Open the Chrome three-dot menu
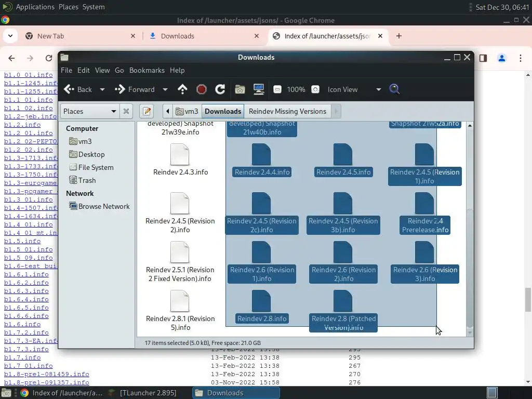This screenshot has height=399, width=532. 521,58
